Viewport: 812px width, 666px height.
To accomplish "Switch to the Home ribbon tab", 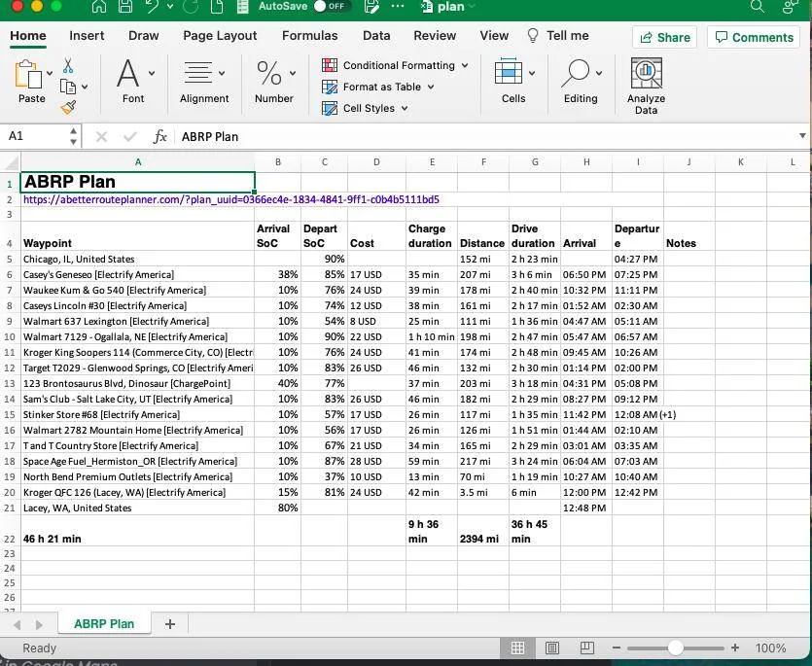I will [28, 36].
